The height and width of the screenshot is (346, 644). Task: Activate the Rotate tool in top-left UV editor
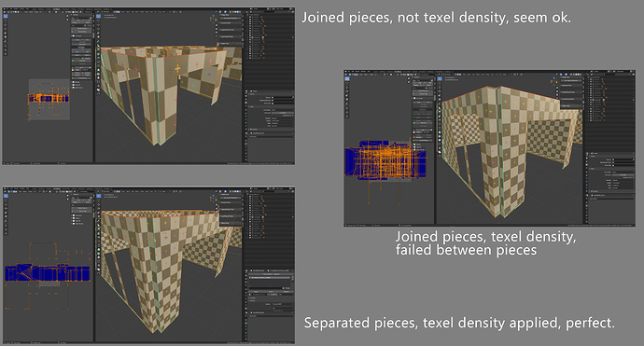[6, 29]
